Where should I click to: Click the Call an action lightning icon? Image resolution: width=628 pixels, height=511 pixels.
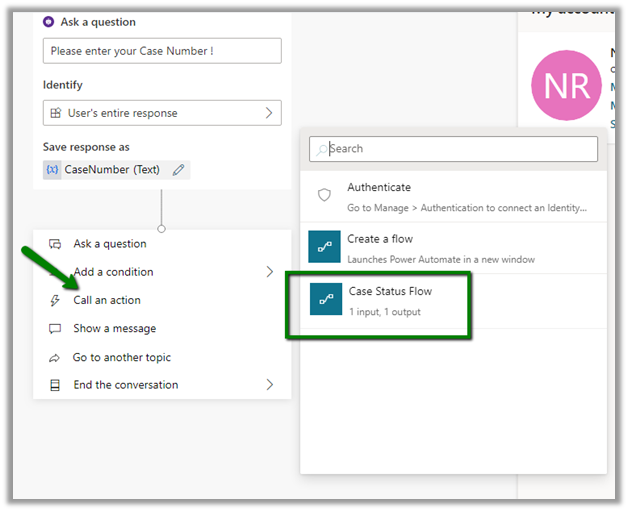(x=55, y=300)
